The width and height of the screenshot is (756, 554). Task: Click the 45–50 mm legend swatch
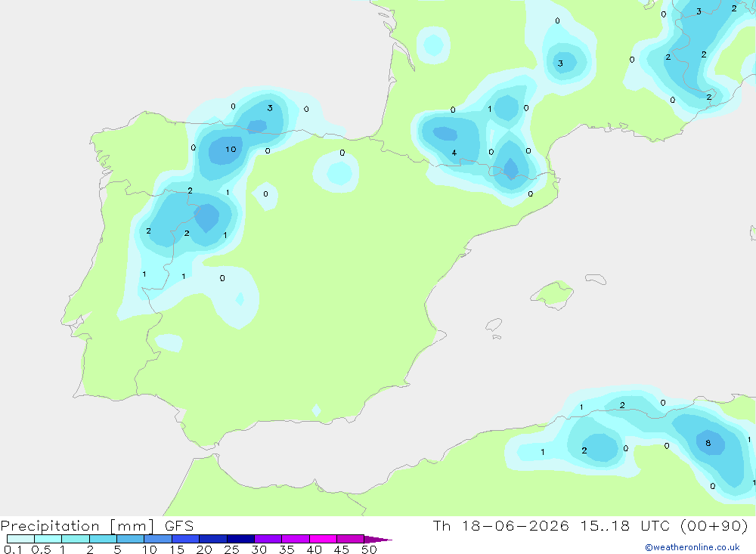click(x=351, y=539)
